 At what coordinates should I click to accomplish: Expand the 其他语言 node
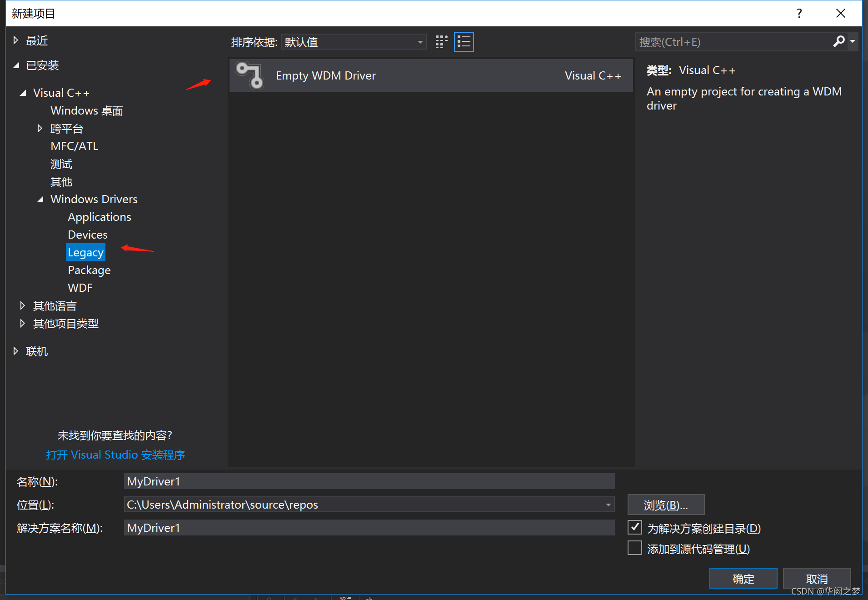(x=22, y=305)
